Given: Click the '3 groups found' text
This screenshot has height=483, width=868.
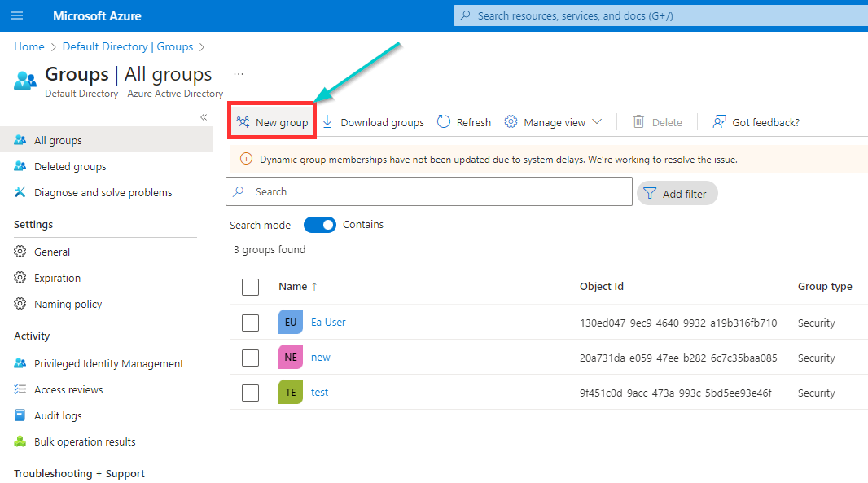Looking at the screenshot, I should point(269,250).
